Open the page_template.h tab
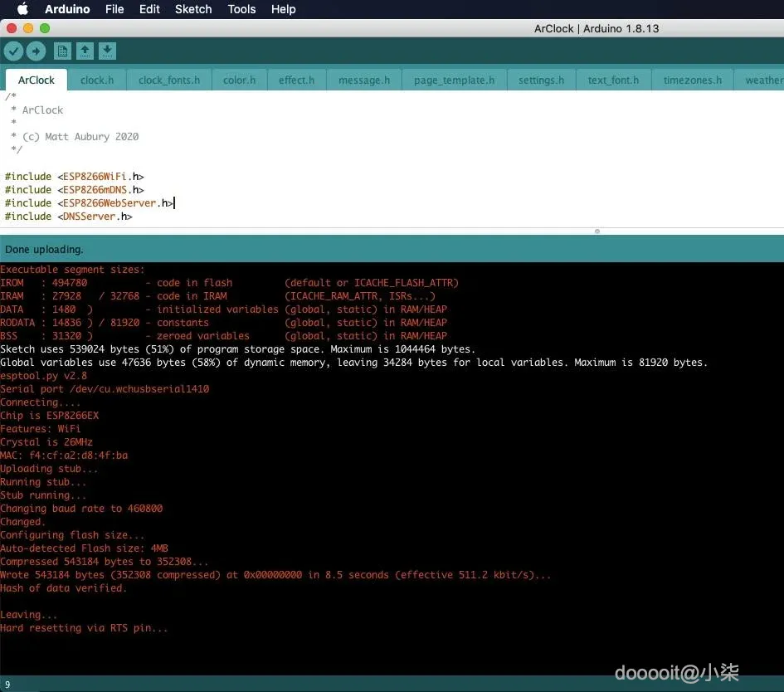The width and height of the screenshot is (784, 692). [454, 80]
